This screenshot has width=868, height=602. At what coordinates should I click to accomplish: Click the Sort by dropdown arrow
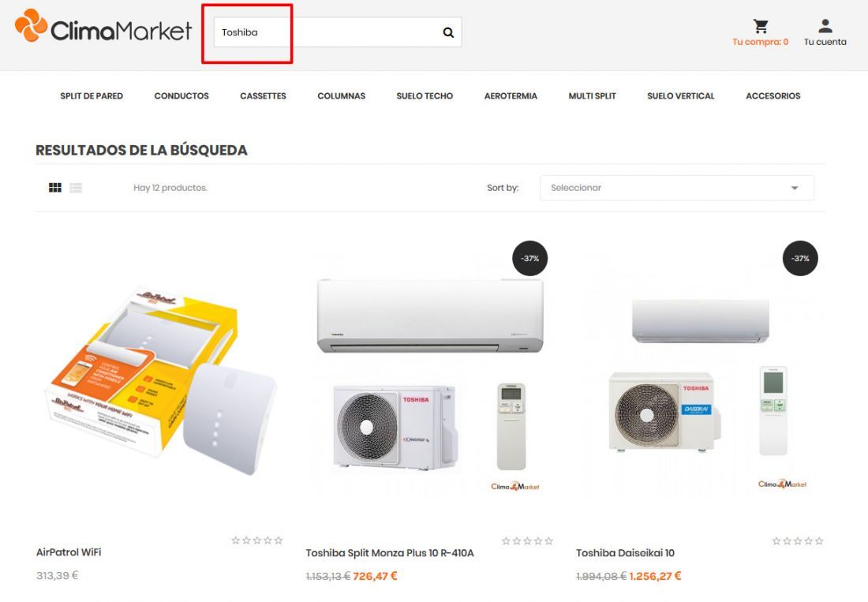click(795, 188)
